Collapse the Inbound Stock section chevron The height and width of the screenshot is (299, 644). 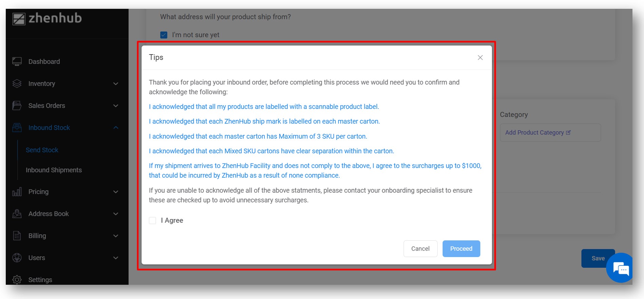116,128
